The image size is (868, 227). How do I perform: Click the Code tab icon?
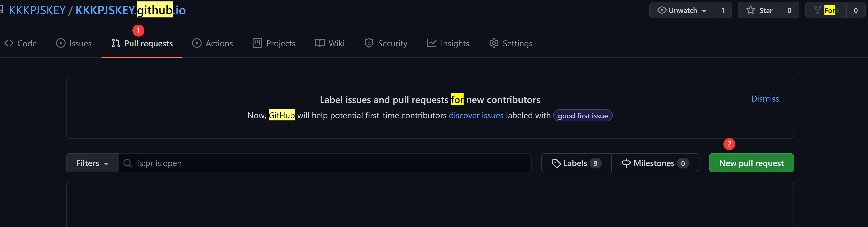(9, 43)
